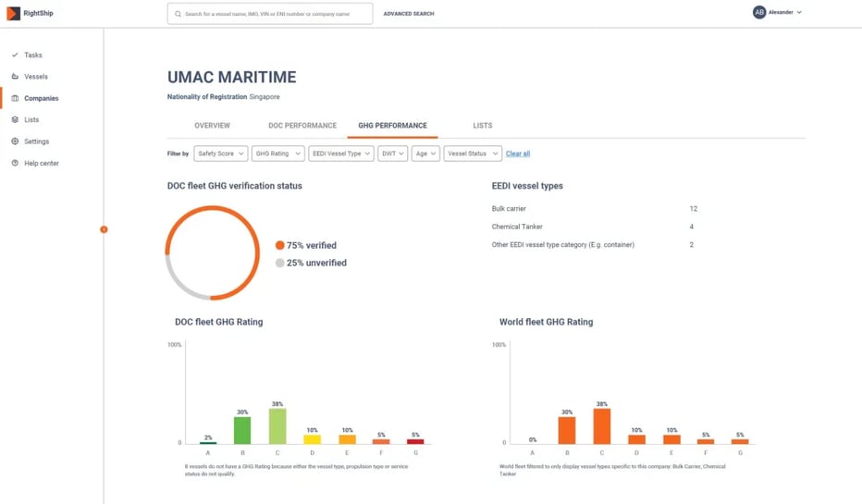Click the Clear all filters link
This screenshot has height=504, width=862.
click(x=518, y=154)
